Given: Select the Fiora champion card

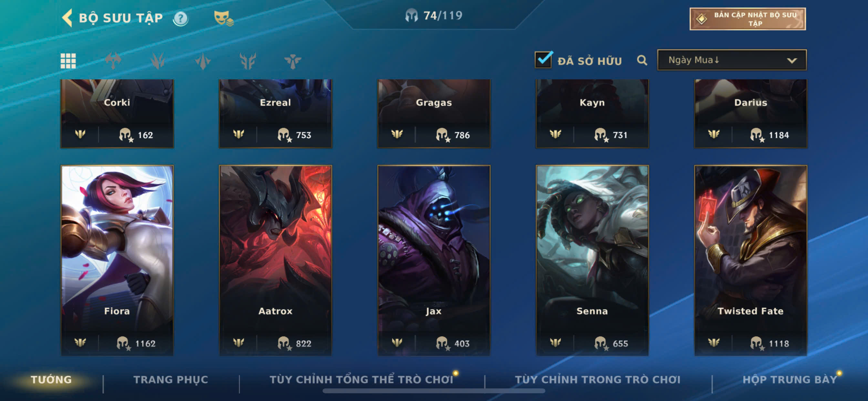Looking at the screenshot, I should (x=117, y=260).
